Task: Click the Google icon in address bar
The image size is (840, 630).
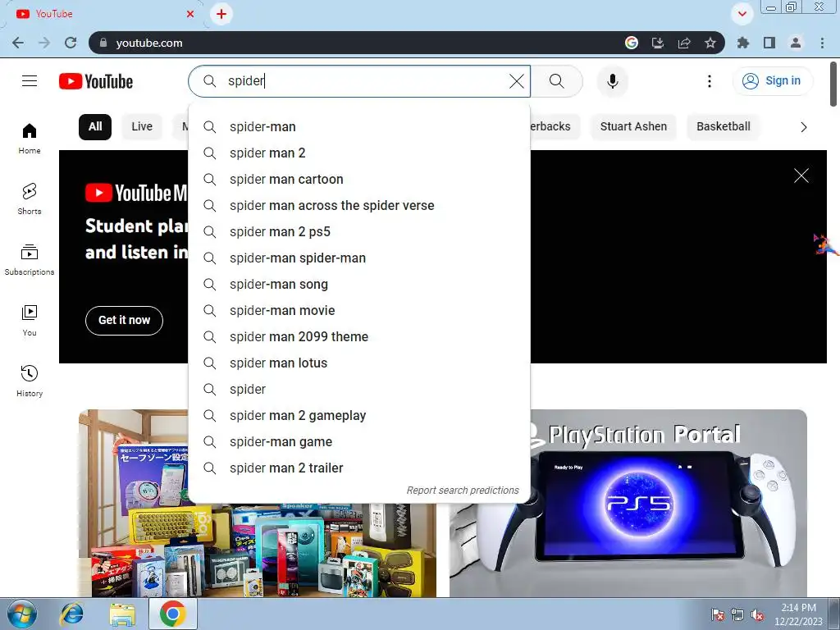Action: pyautogui.click(x=632, y=43)
